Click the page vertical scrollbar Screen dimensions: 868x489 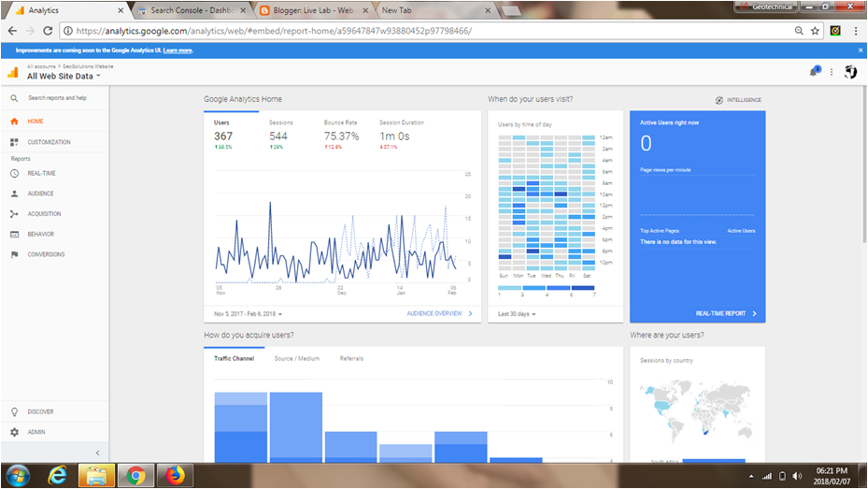coord(864,165)
